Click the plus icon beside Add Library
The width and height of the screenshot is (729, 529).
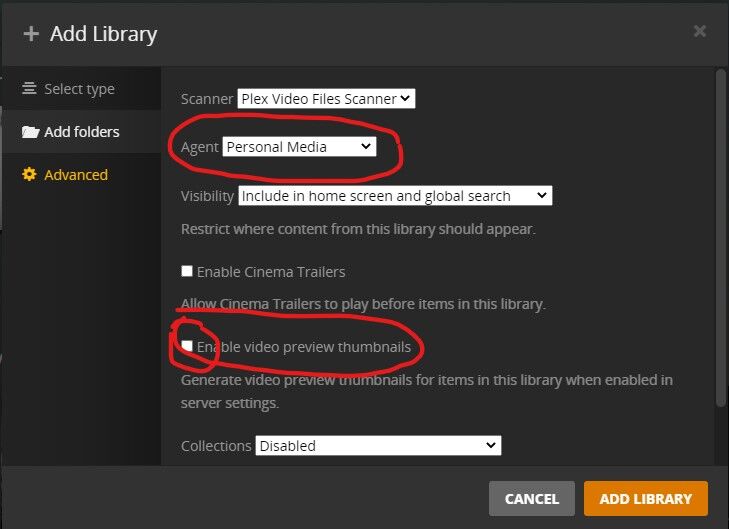31,34
